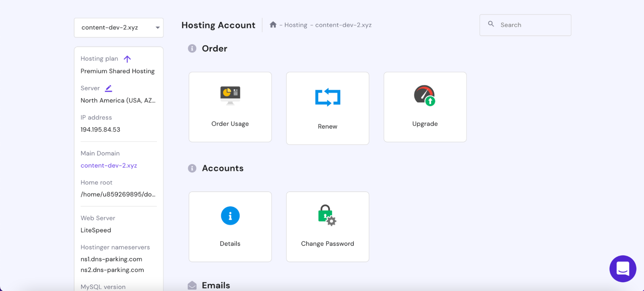644x291 pixels.
Task: Click the magnifier icon in search box
Action: pyautogui.click(x=491, y=24)
